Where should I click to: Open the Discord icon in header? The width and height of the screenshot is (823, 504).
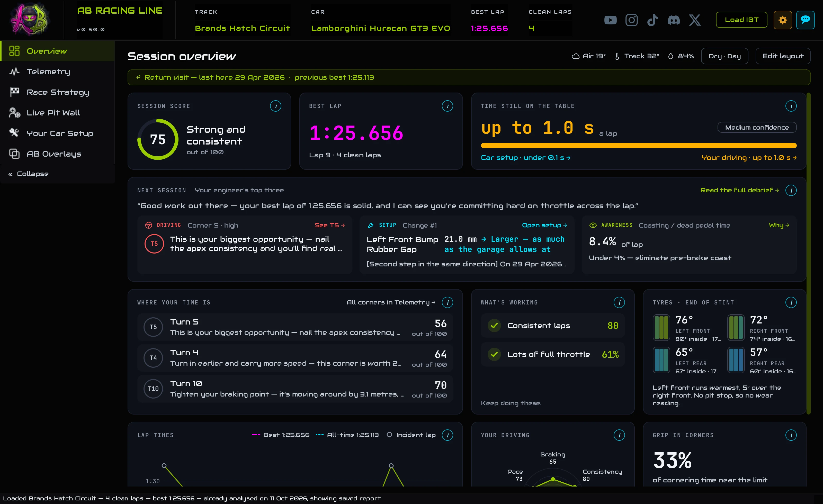point(673,20)
